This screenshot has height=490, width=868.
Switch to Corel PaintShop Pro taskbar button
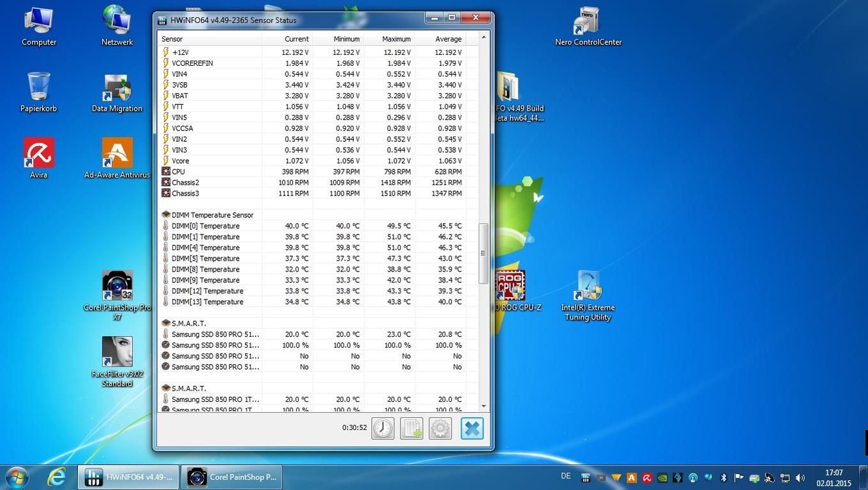[232, 477]
